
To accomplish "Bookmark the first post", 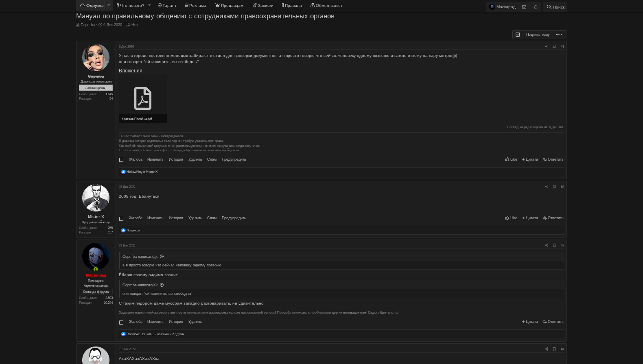I will click(x=554, y=47).
